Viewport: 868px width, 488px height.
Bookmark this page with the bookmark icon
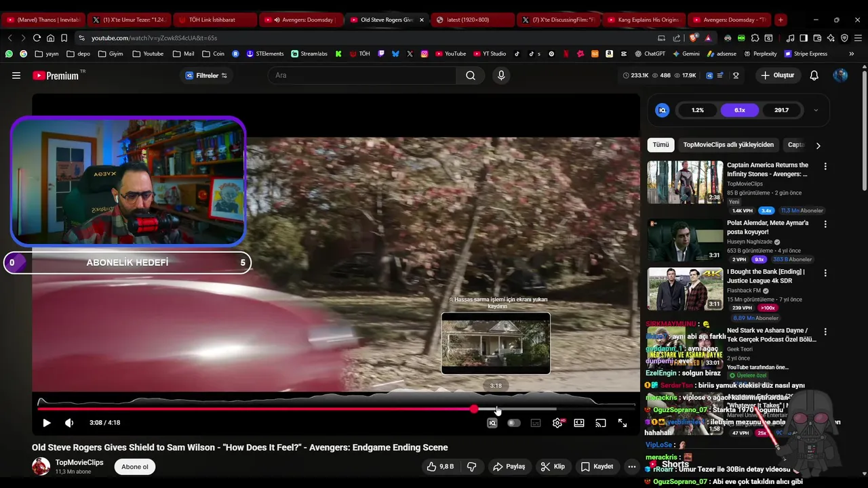click(x=64, y=38)
